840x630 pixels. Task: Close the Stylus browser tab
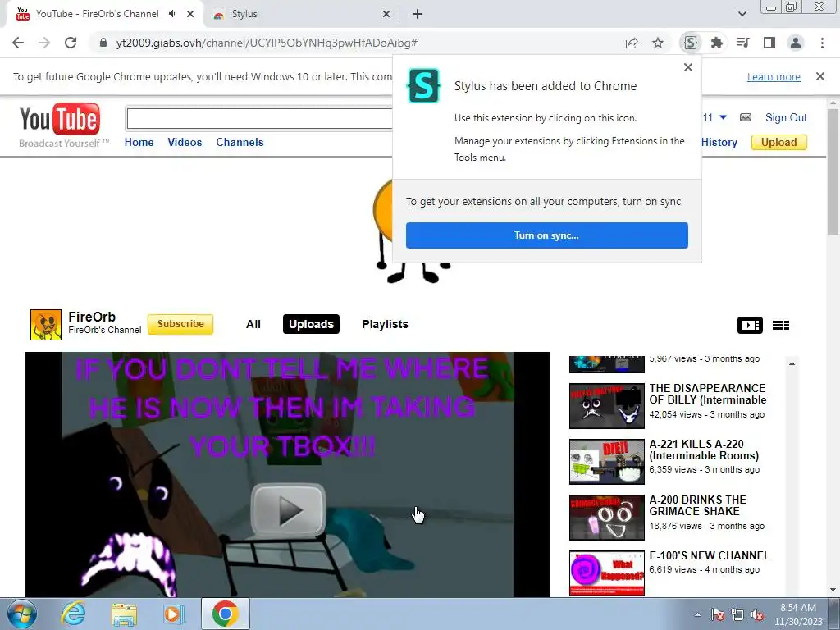pyautogui.click(x=386, y=14)
